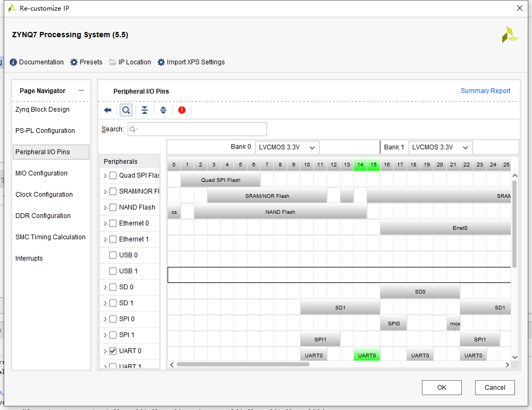
Task: Open the Summary Report link
Action: (x=486, y=91)
